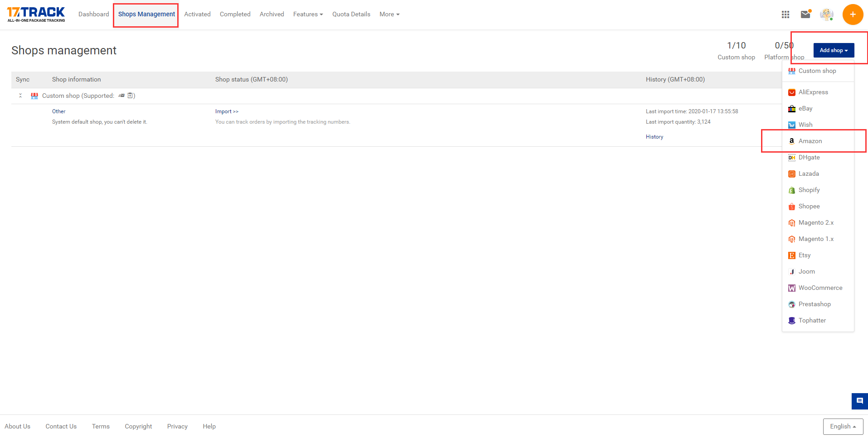The height and width of the screenshot is (438, 868).
Task: Click the Sync column header
Action: pyautogui.click(x=23, y=80)
